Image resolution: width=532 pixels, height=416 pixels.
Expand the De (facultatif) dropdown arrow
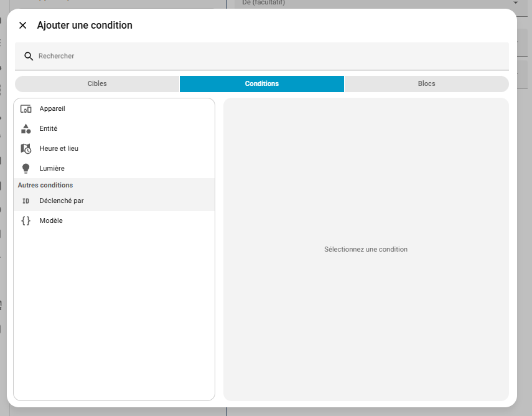click(515, 3)
